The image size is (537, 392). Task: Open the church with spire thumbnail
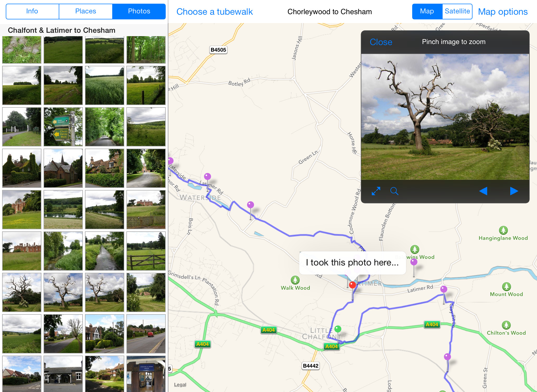coord(63,168)
